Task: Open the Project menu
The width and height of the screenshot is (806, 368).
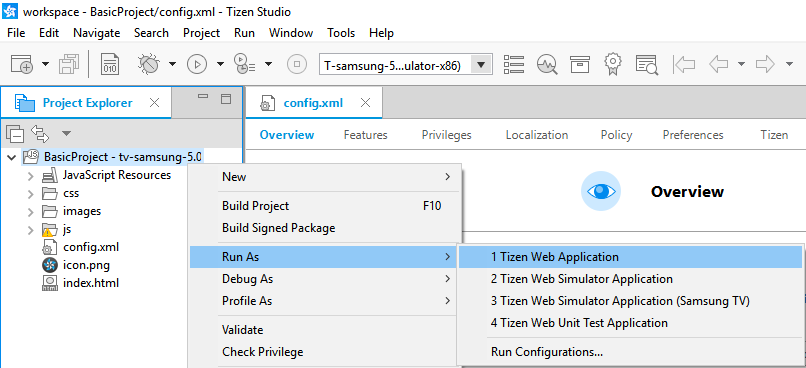Action: (x=202, y=33)
